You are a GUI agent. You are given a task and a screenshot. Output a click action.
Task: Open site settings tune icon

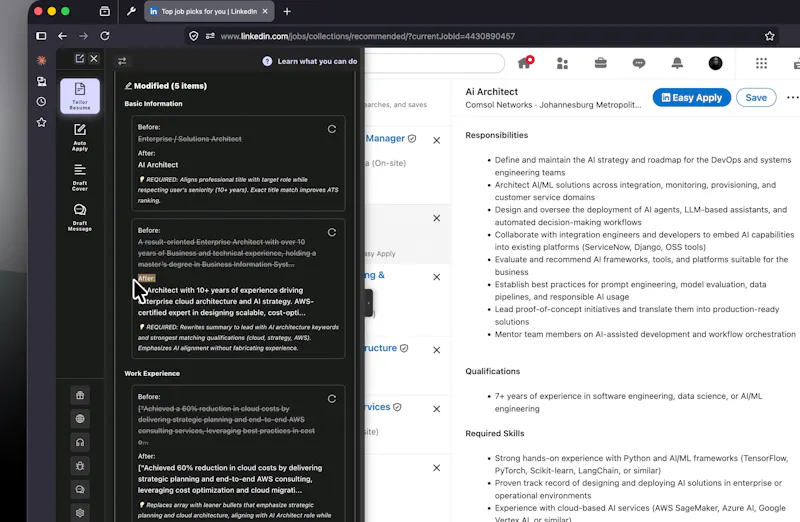(x=210, y=36)
